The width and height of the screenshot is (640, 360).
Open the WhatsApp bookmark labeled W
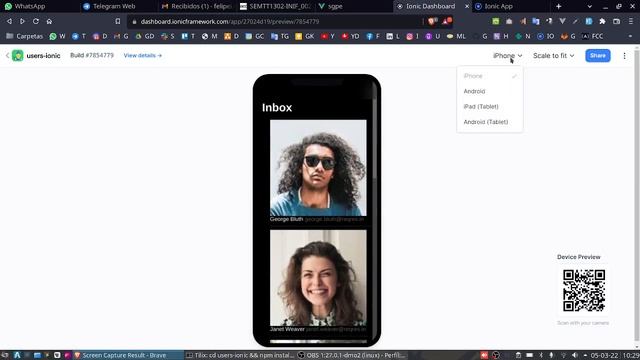pyautogui.click(x=57, y=36)
